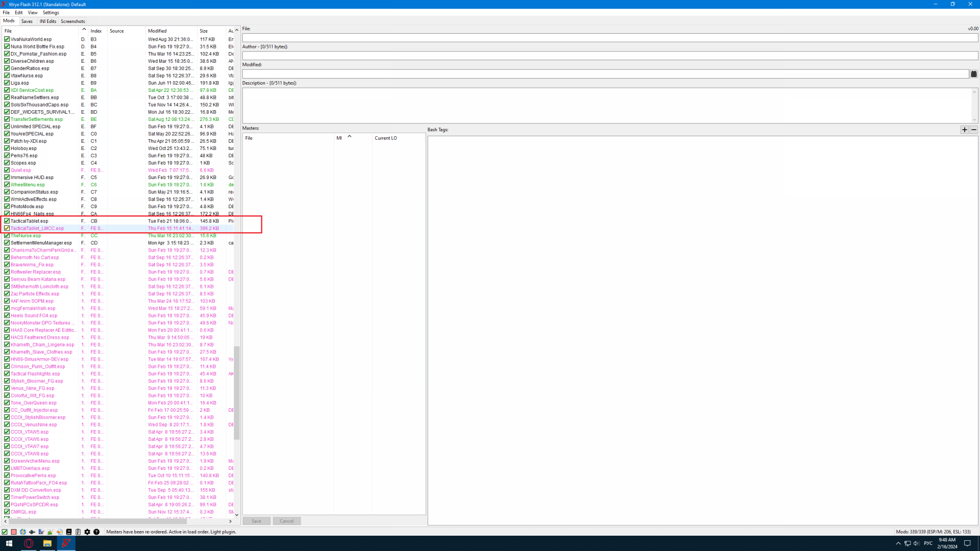
Task: Open the Settings menu
Action: pyautogui.click(x=51, y=12)
